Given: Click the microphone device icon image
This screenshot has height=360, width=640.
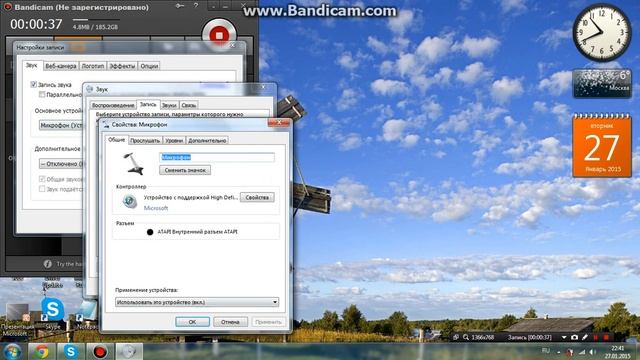Looking at the screenshot, I should click(133, 164).
